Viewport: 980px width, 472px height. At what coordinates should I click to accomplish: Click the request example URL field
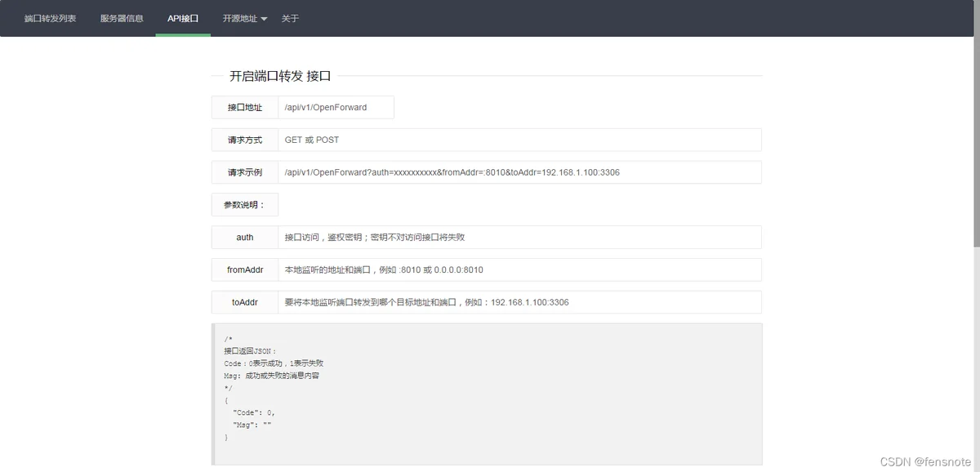click(519, 172)
